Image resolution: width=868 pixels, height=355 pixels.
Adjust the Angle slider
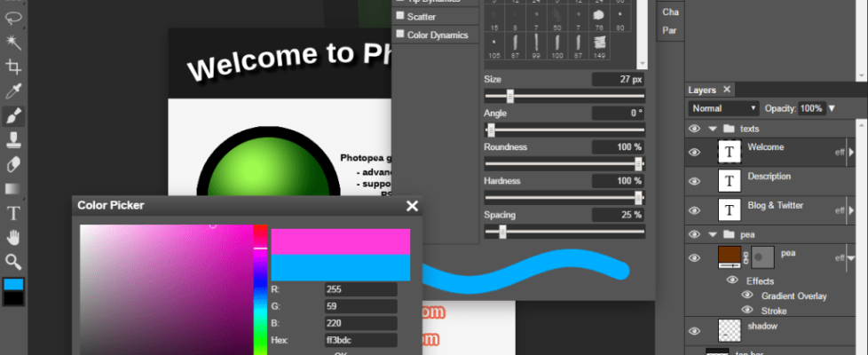(564, 130)
